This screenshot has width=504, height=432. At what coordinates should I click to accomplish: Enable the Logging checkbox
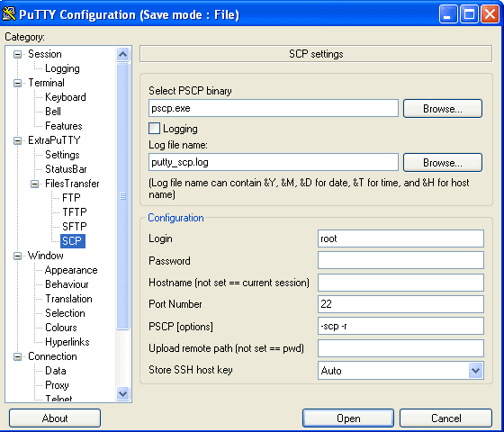coord(154,129)
